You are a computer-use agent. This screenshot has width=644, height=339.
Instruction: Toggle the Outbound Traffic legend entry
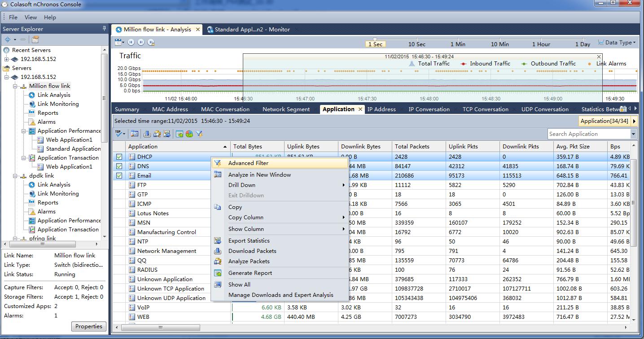point(548,64)
